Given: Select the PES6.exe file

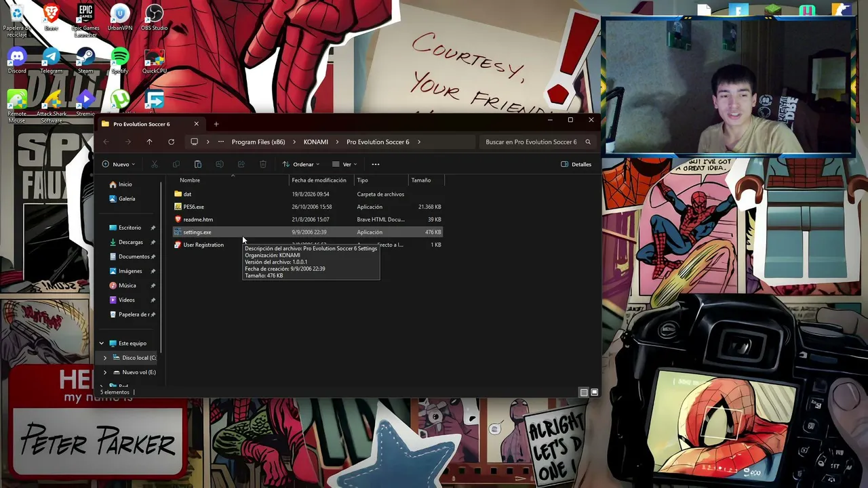Looking at the screenshot, I should tap(308, 207).
